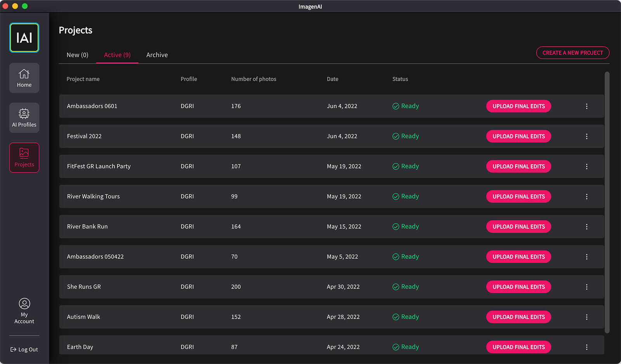The height and width of the screenshot is (364, 621).
Task: Upload final edits for Ambassadors 050422
Action: pyautogui.click(x=518, y=257)
